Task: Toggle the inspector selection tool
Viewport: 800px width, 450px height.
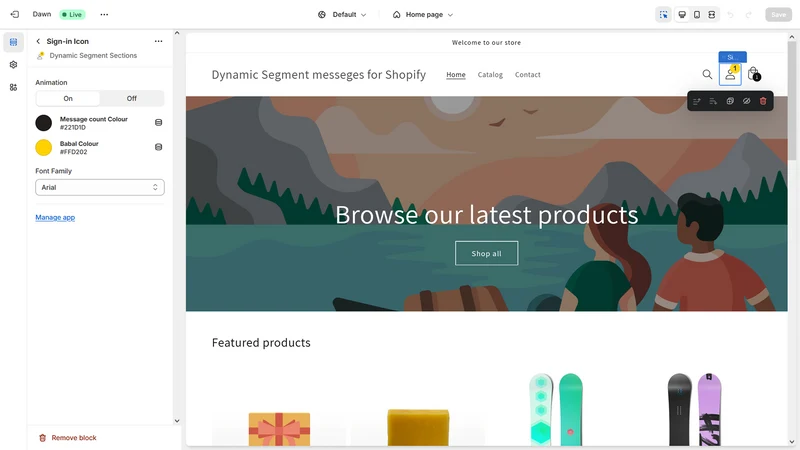Action: click(663, 14)
